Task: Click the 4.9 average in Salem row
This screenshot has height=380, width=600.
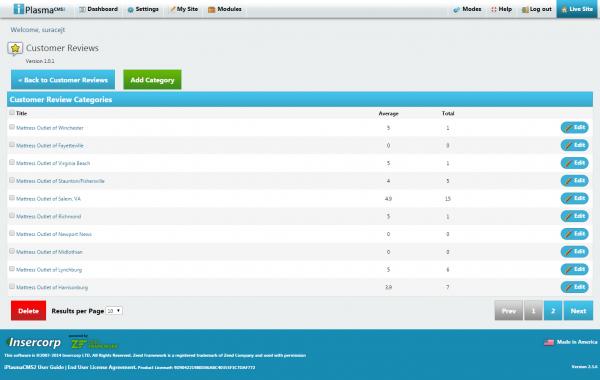Action: click(x=388, y=199)
